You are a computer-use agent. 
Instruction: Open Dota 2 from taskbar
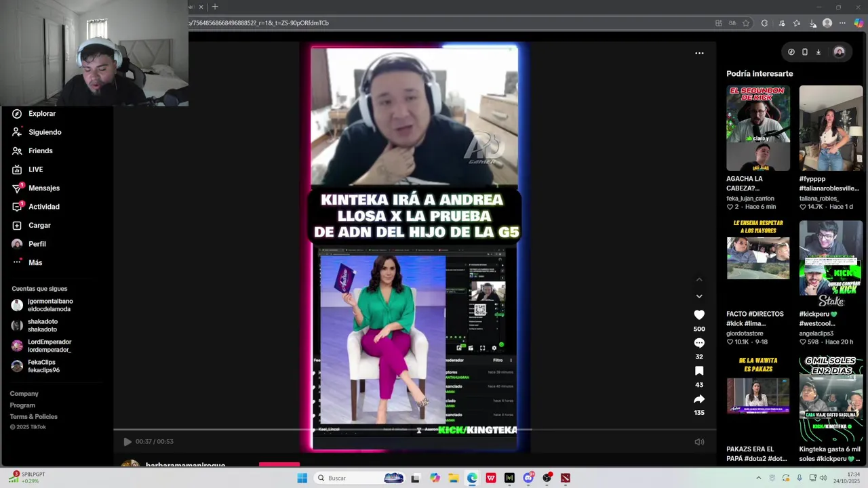pyautogui.click(x=566, y=479)
